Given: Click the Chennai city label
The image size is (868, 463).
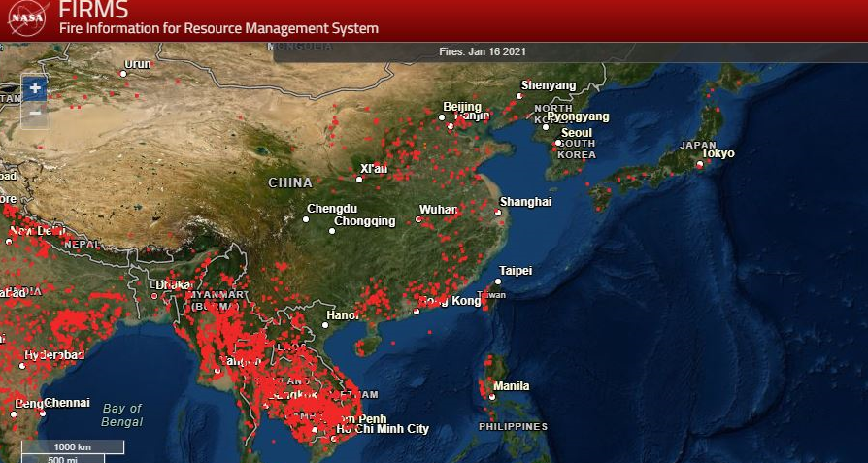Looking at the screenshot, I should click(67, 403).
